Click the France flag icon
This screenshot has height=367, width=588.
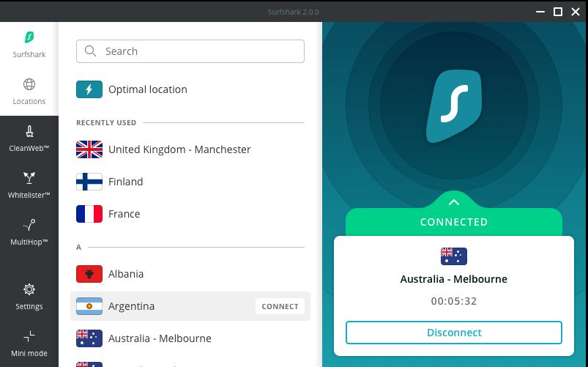coord(89,214)
